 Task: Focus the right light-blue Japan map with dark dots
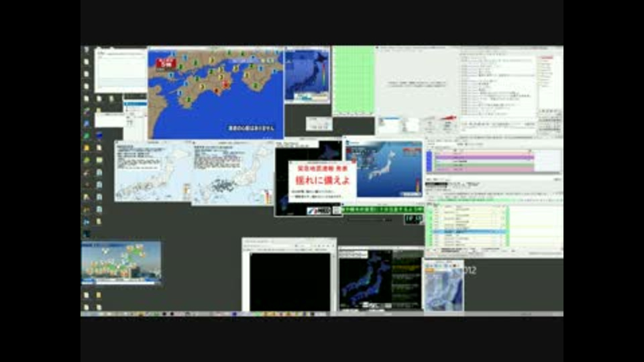pos(233,173)
